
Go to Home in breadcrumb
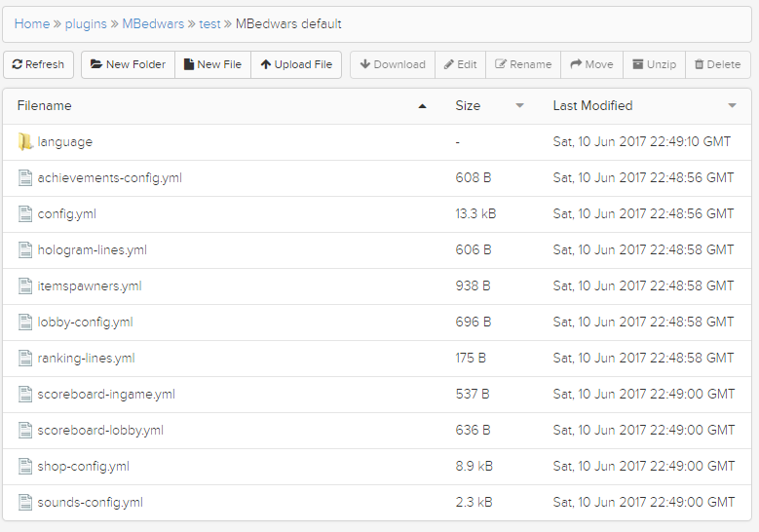tap(32, 23)
